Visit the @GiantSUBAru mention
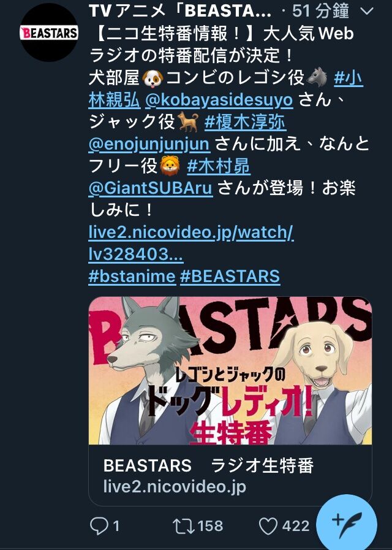This screenshot has height=550, width=392. point(151,188)
